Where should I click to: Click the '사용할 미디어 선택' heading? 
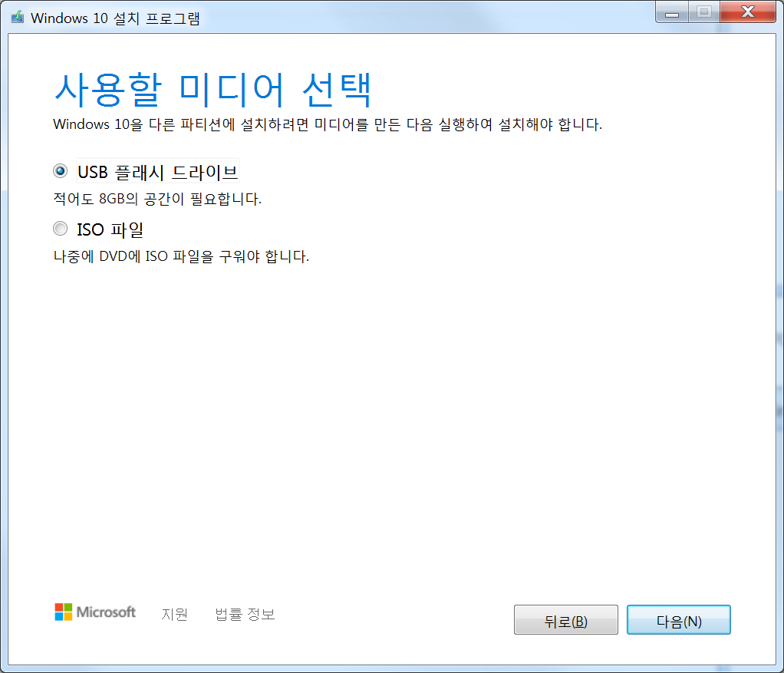pos(213,91)
